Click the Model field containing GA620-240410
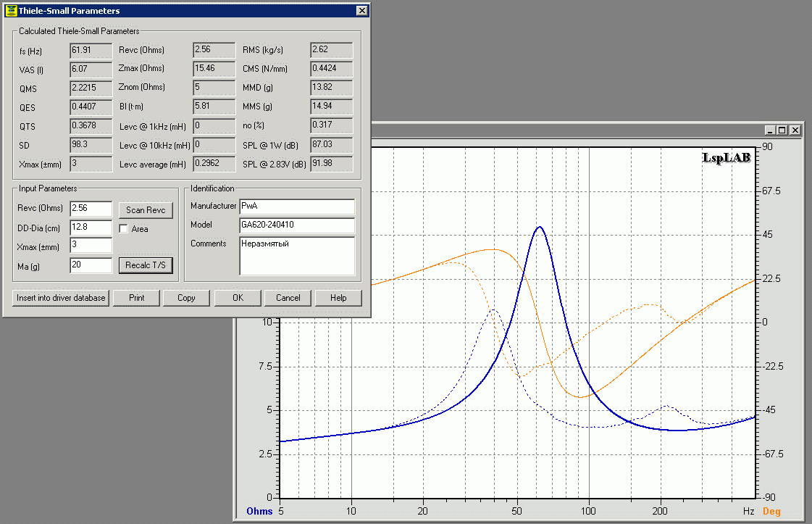The image size is (812, 524). [297, 225]
